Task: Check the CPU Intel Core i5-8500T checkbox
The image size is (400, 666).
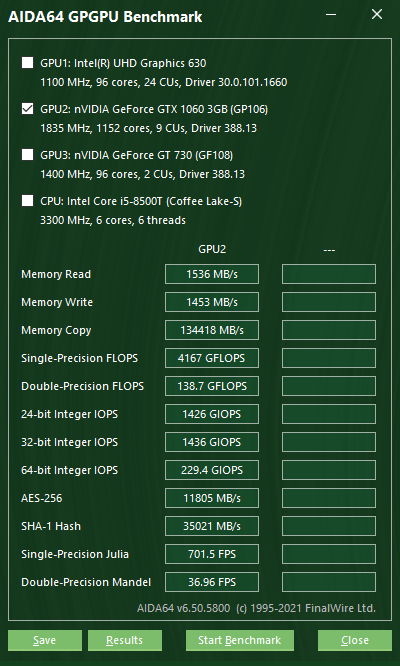Action: click(x=28, y=200)
